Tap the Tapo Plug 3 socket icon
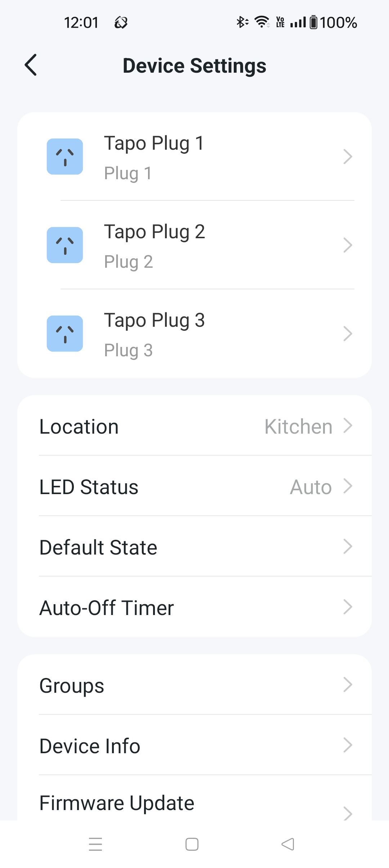Viewport: 389px width, 868px height. pos(65,334)
